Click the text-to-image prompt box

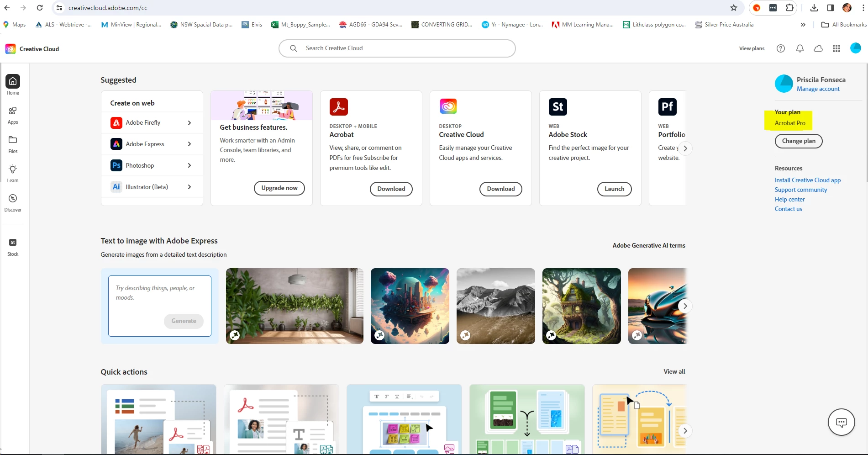160,306
